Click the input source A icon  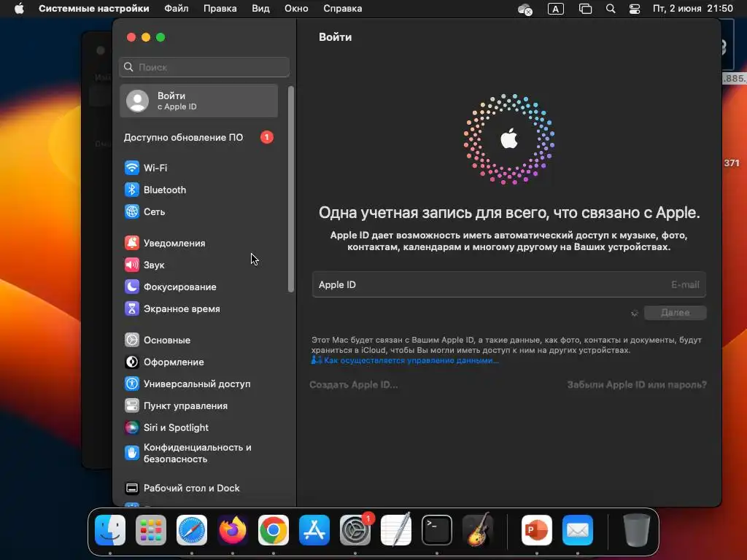pyautogui.click(x=555, y=9)
